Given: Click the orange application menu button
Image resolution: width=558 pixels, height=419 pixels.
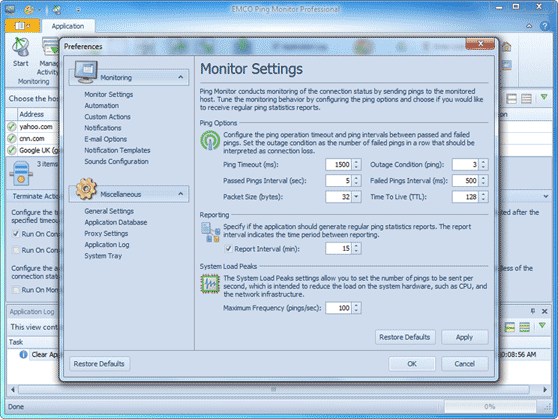Looking at the screenshot, I should (x=22, y=26).
